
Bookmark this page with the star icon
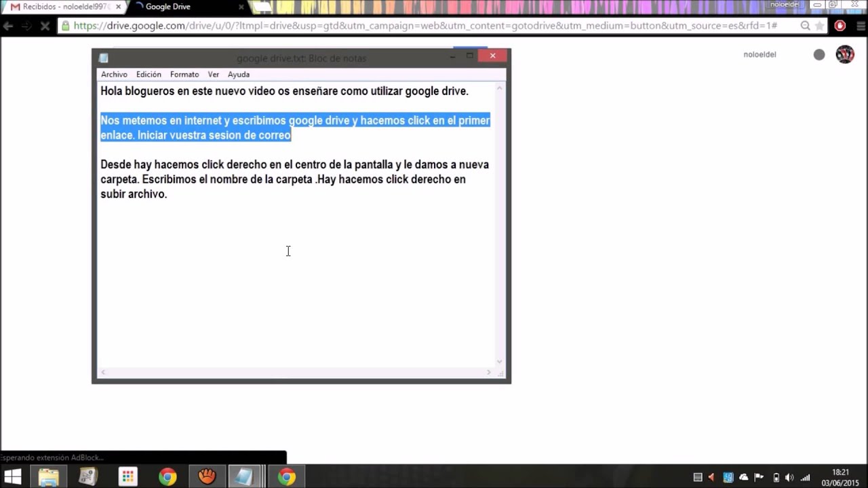820,26
